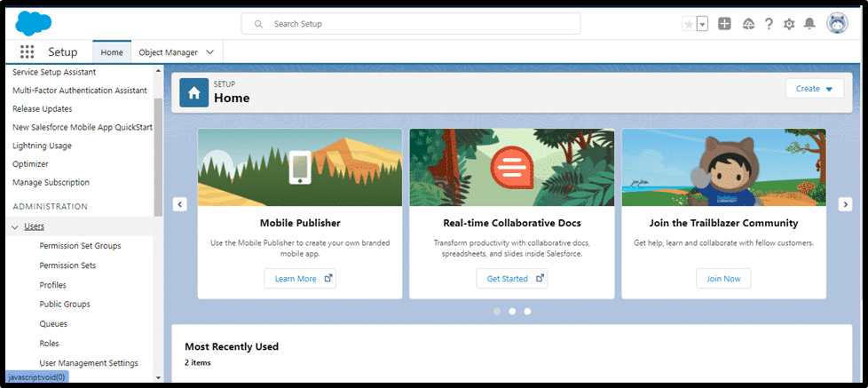
Task: Open the Global Actions plus icon
Action: point(724,24)
